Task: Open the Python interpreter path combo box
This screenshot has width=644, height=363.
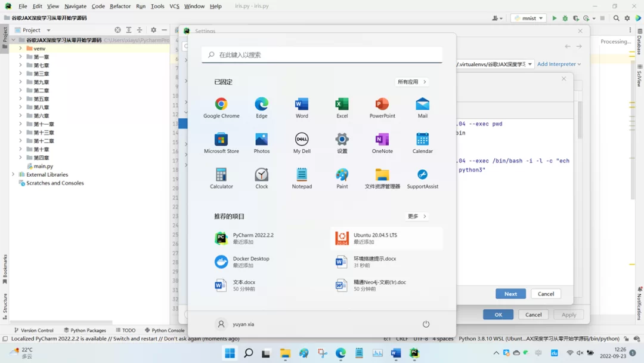Action: coord(494,64)
